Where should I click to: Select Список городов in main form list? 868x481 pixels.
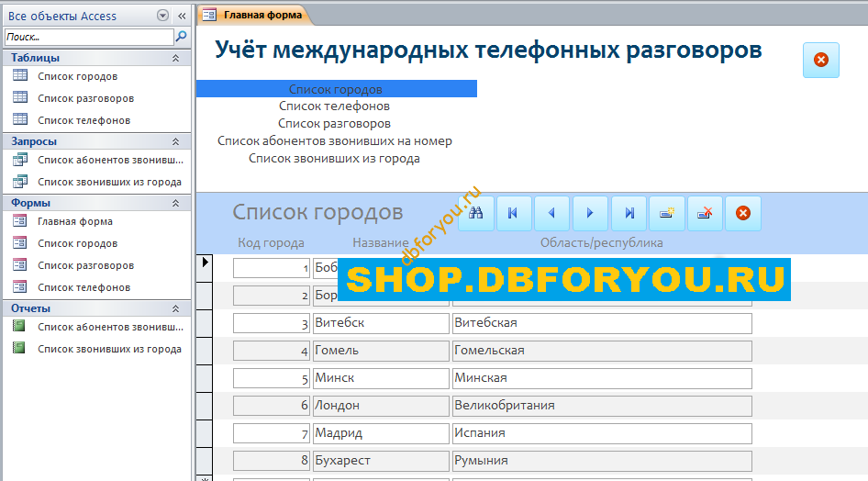click(x=337, y=89)
